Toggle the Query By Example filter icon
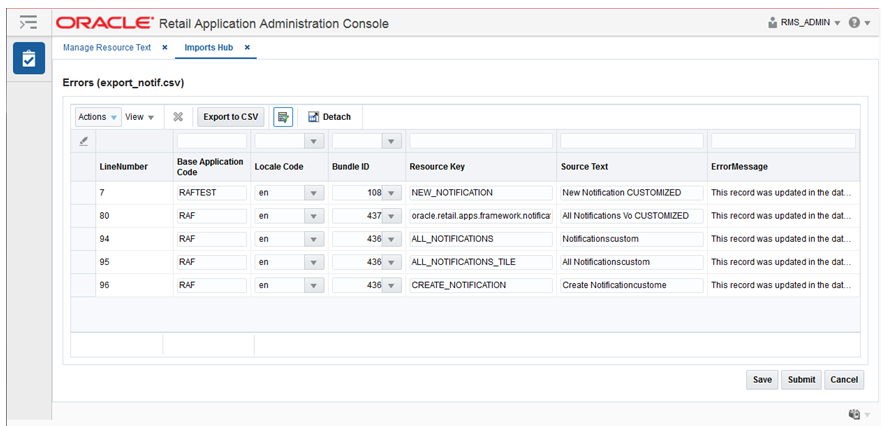This screenshot has height=426, width=883. [283, 117]
